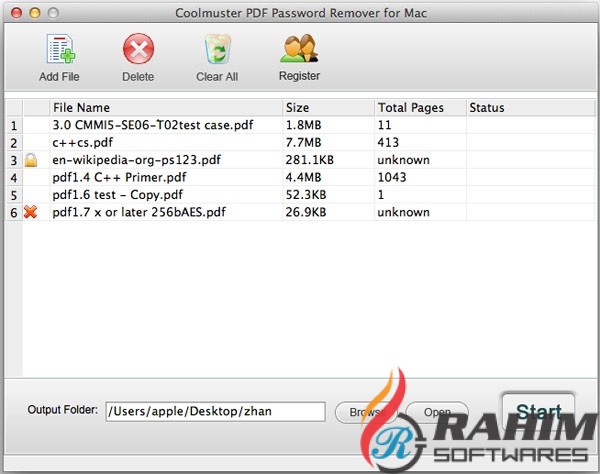Click the red X icon on row 6
The height and width of the screenshot is (474, 600).
click(x=31, y=212)
